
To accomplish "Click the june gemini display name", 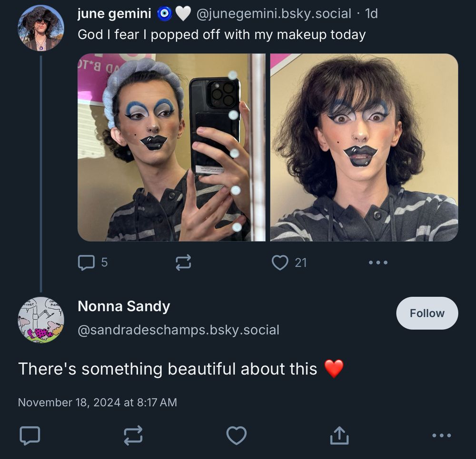I will pyautogui.click(x=114, y=14).
